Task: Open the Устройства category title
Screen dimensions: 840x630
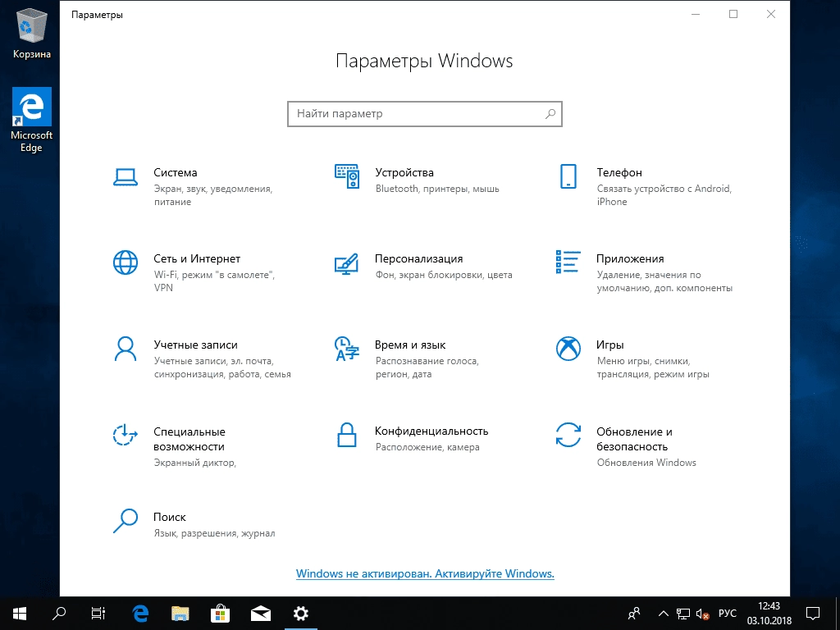Action: (x=404, y=172)
